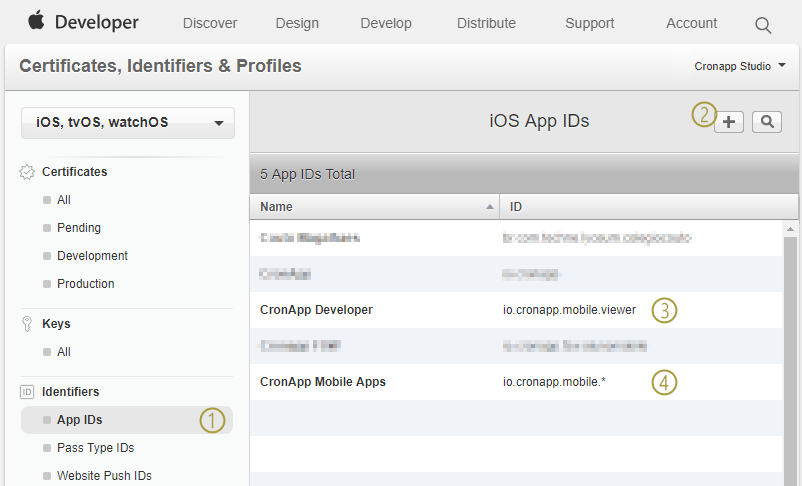Click the Name column header label

pos(276,207)
